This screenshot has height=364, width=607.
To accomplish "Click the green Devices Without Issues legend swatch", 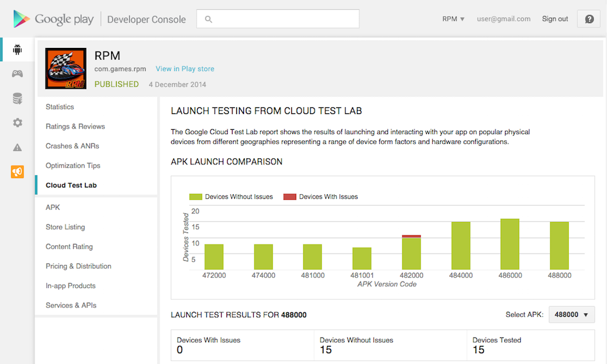I will pos(195,197).
